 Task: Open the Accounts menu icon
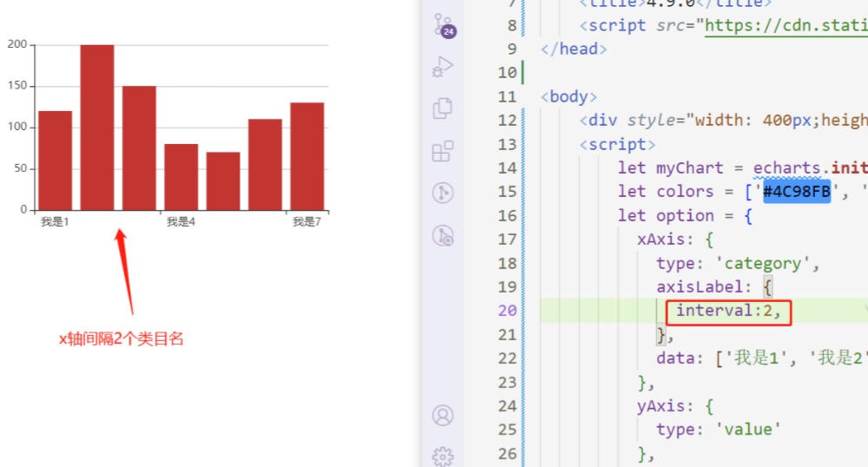point(443,415)
